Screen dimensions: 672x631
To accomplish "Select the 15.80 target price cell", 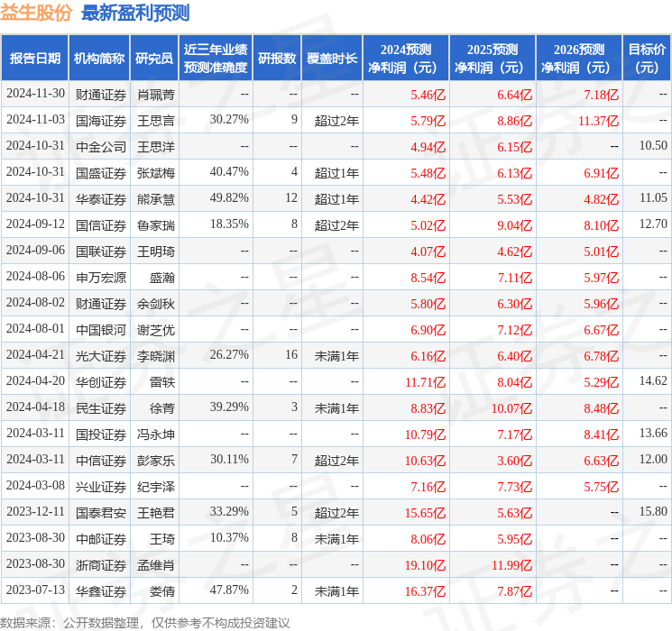I will 652,513.
